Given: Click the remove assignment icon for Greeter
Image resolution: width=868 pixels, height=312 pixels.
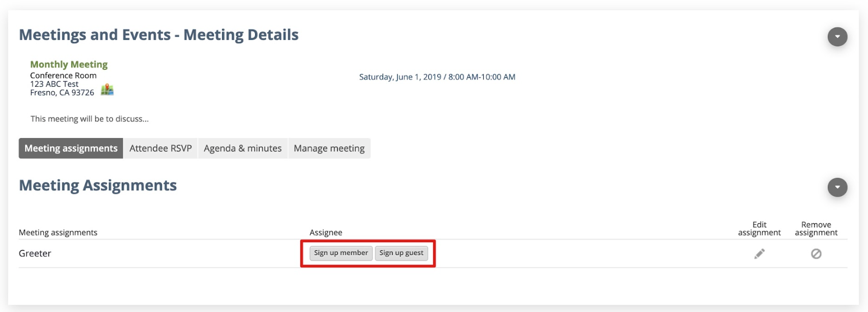Looking at the screenshot, I should [816, 253].
